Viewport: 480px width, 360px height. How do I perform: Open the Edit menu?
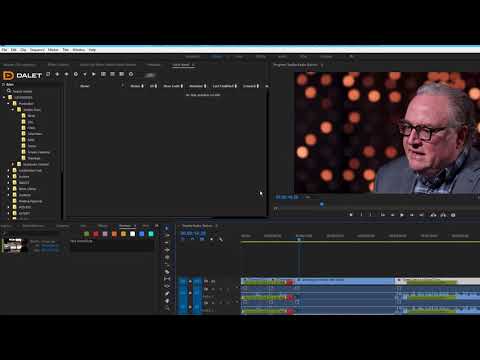point(14,50)
